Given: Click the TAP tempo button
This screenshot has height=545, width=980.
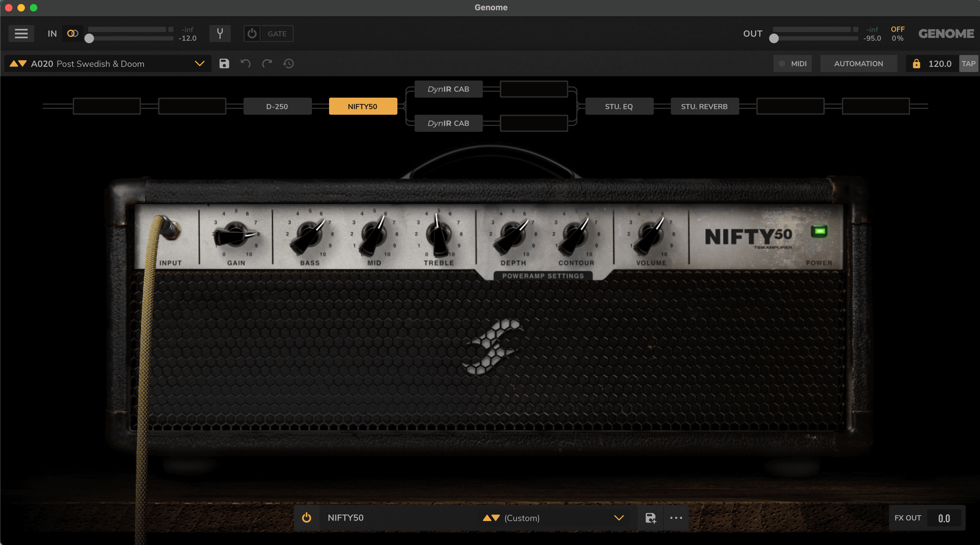Looking at the screenshot, I should click(x=968, y=63).
